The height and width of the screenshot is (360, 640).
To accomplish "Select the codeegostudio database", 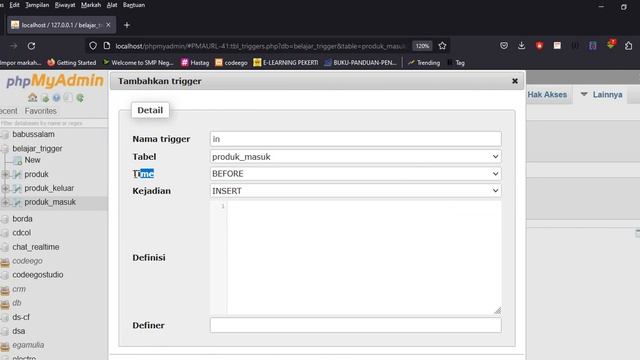I will point(38,275).
